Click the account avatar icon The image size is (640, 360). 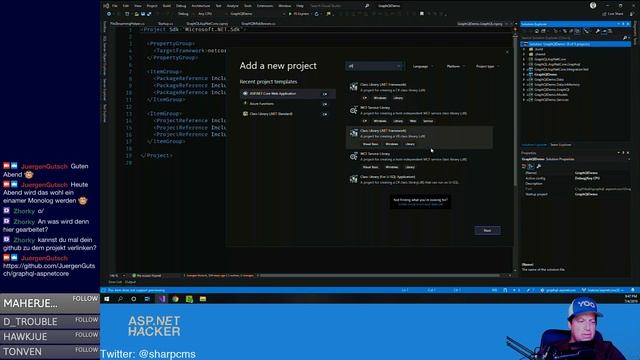tap(593, 5)
